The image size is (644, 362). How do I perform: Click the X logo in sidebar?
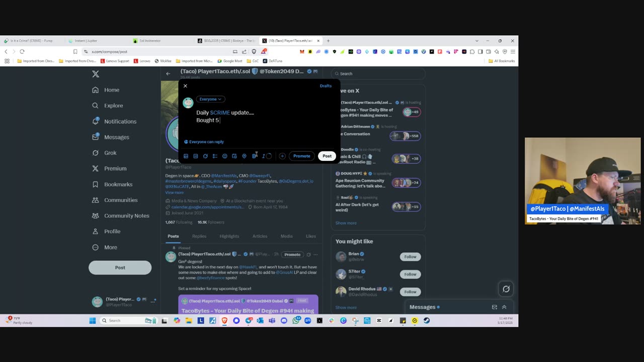[x=96, y=74]
